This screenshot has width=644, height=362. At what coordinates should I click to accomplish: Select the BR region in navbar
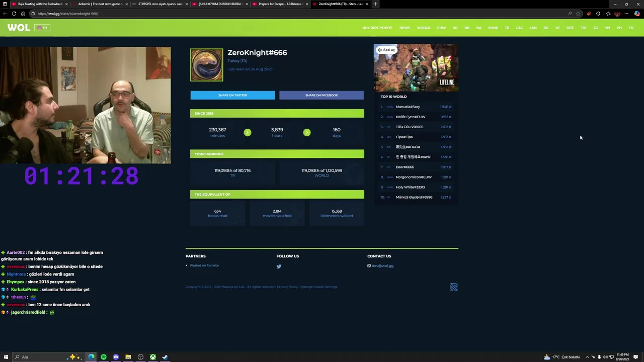[467, 28]
